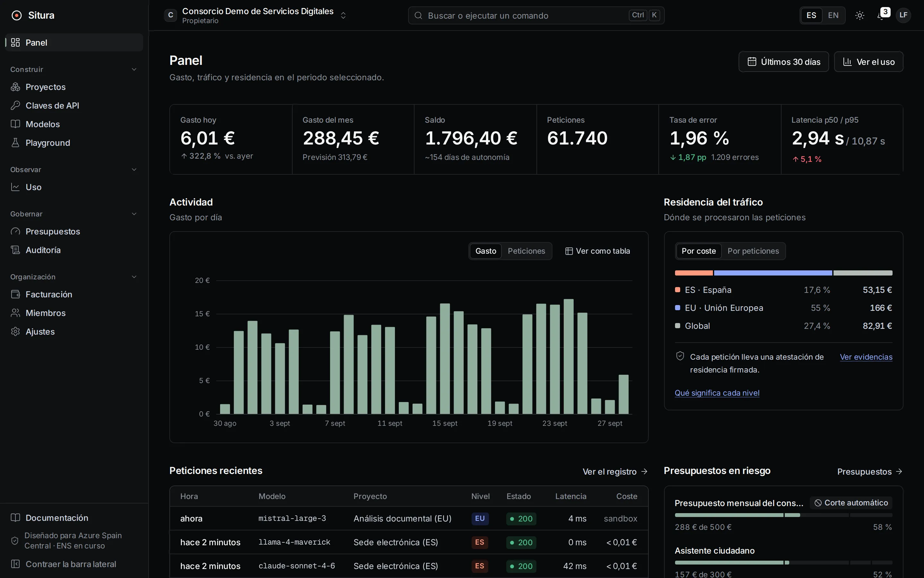
Task: Click the Playground flask icon
Action: [x=15, y=143]
